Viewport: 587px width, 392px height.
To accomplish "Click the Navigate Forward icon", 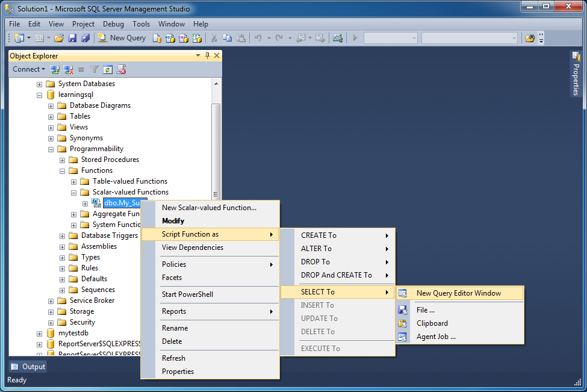I will coord(320,38).
